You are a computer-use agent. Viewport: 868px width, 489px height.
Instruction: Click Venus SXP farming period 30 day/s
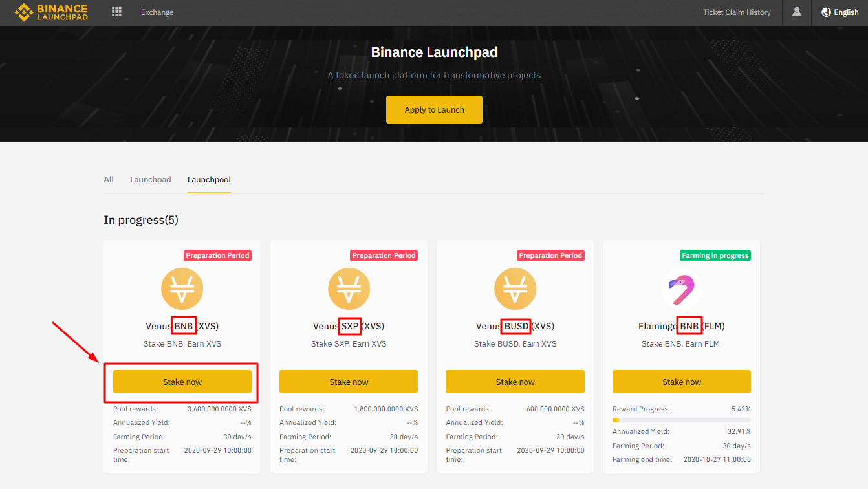coord(404,437)
